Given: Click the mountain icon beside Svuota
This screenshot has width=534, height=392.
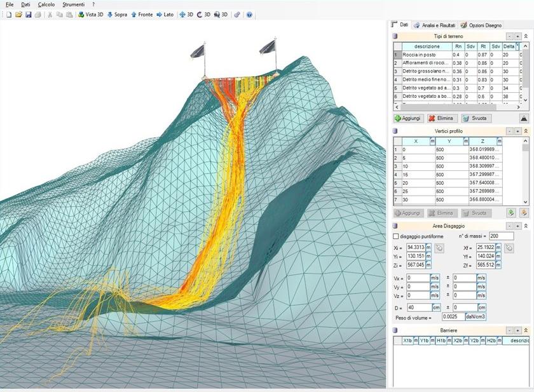Looking at the screenshot, I should 524,118.
